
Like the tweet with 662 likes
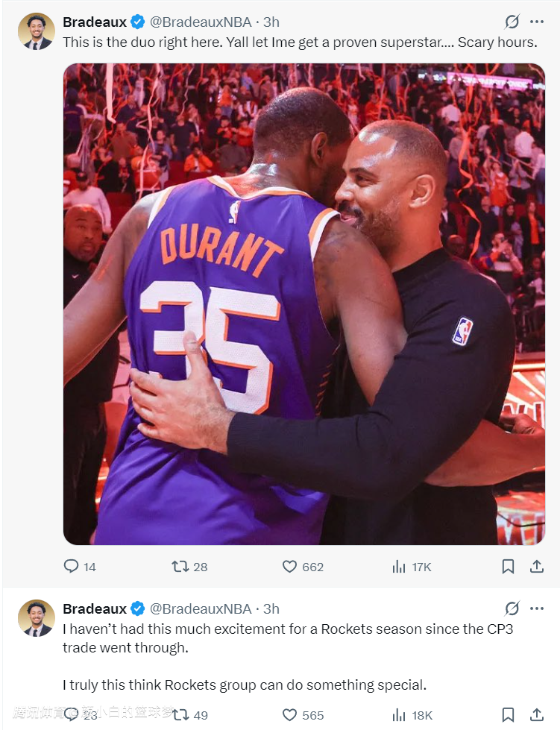(290, 567)
